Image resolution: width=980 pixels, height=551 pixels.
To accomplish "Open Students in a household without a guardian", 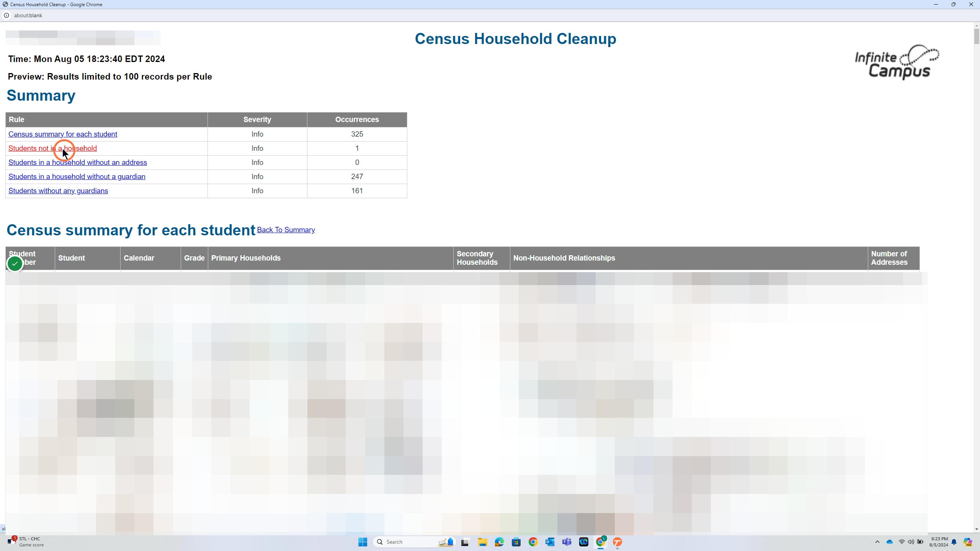I will [77, 177].
